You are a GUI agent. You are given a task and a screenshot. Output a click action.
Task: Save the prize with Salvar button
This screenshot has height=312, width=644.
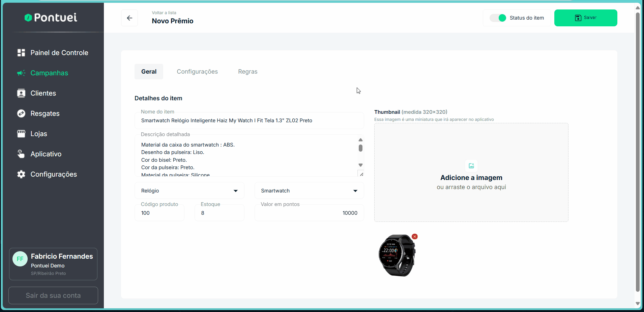click(x=585, y=18)
